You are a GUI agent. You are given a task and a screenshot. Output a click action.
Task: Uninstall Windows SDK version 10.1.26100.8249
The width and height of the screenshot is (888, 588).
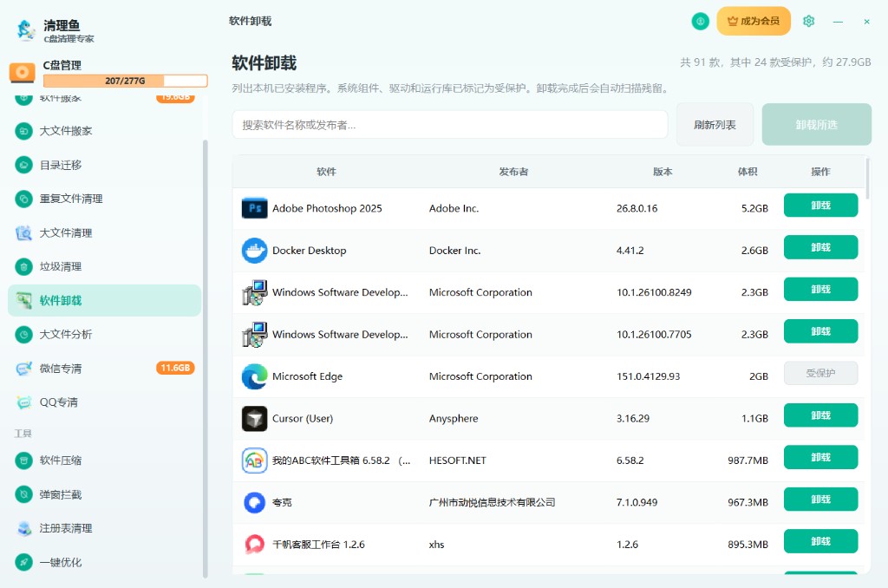[x=820, y=289]
